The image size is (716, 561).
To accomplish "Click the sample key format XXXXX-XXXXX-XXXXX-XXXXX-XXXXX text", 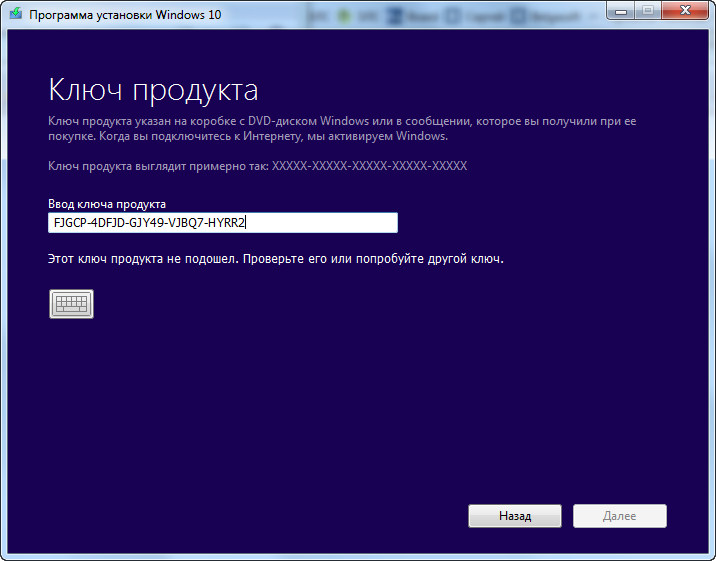I will click(x=369, y=166).
